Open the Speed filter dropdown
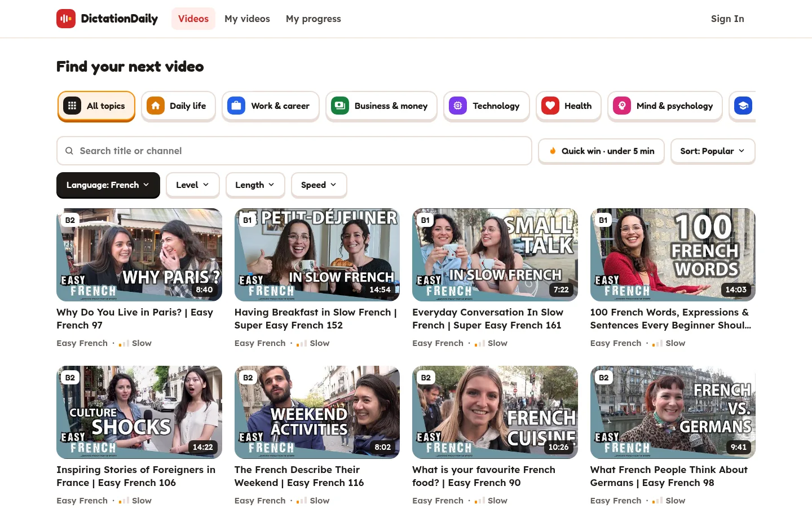812x508 pixels. click(319, 185)
